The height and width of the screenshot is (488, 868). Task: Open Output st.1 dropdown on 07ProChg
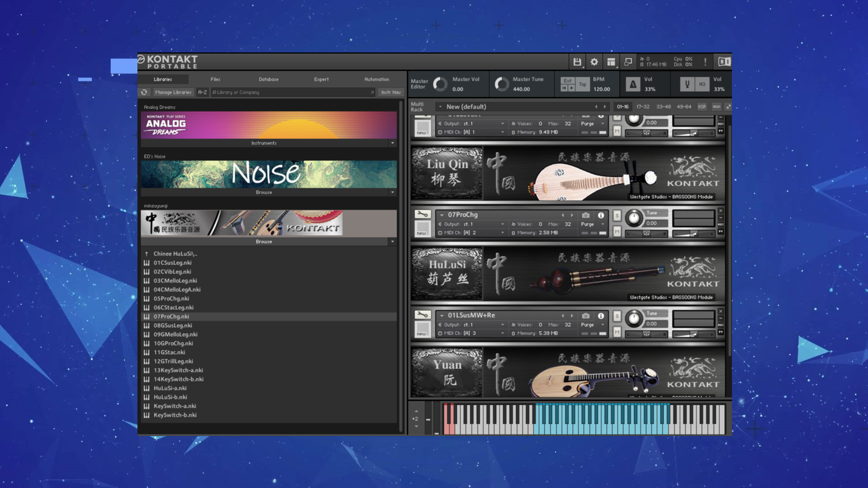pos(502,224)
